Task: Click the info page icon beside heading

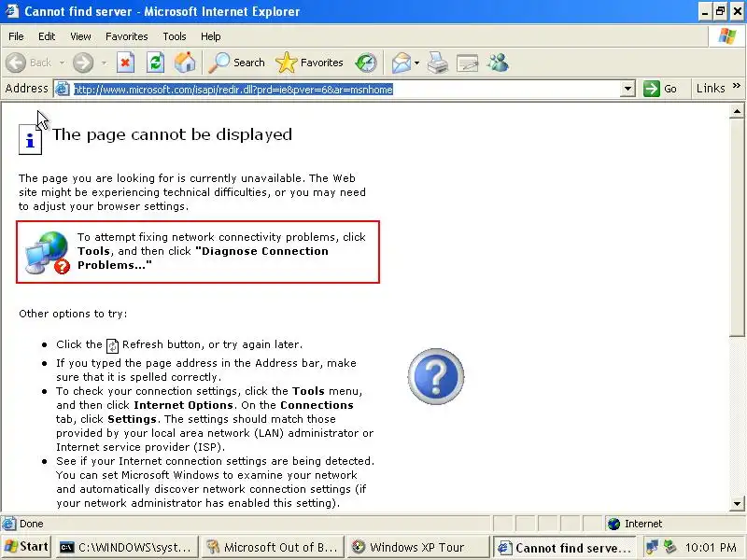Action: (x=30, y=139)
